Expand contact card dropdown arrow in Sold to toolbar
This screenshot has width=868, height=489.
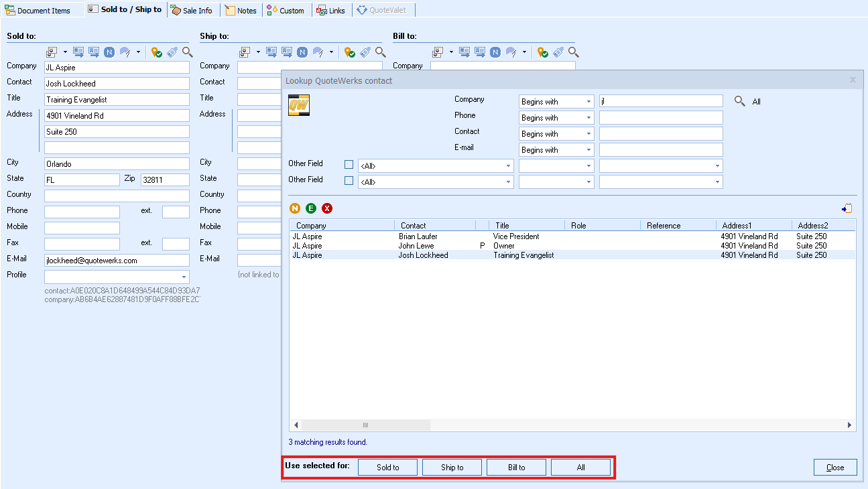(65, 52)
